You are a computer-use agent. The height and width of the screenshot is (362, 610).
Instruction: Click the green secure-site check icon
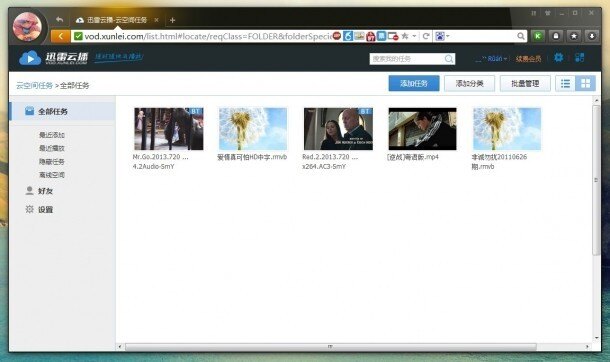tap(78, 36)
